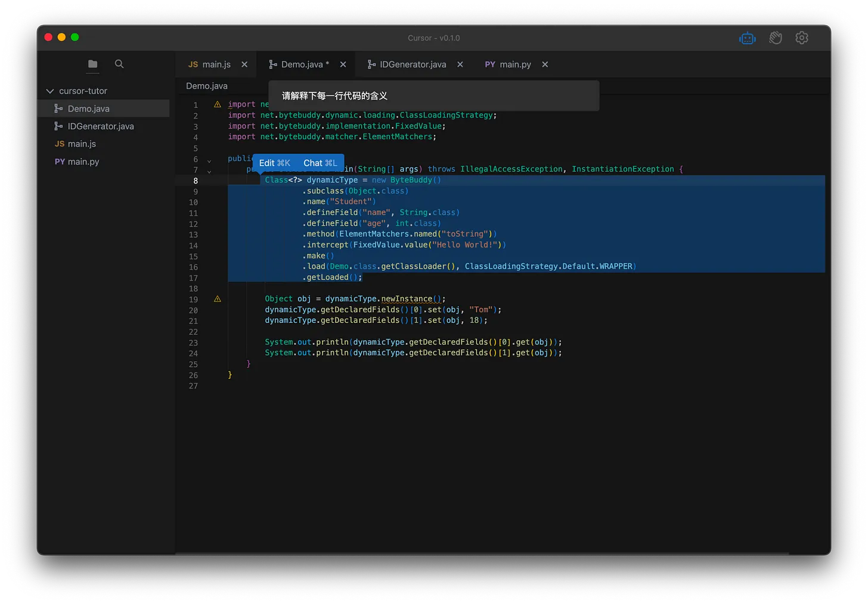Viewport: 868px width, 604px height.
Task: Switch to the IDGenerator.java tab
Action: click(413, 64)
